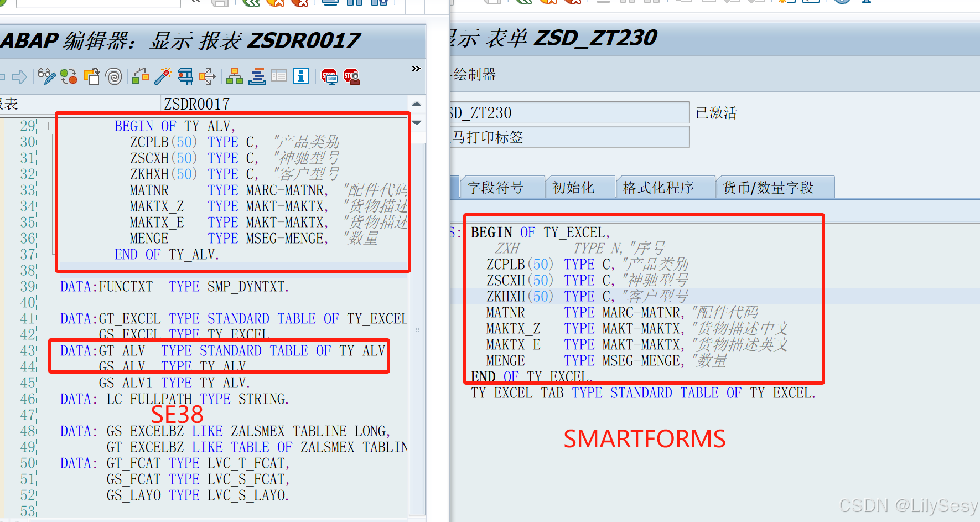Click the external breakpoint stop icon

[x=351, y=76]
